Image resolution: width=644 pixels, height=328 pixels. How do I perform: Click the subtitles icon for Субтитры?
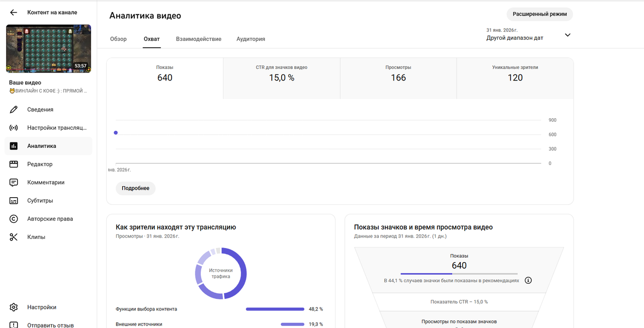(14, 201)
